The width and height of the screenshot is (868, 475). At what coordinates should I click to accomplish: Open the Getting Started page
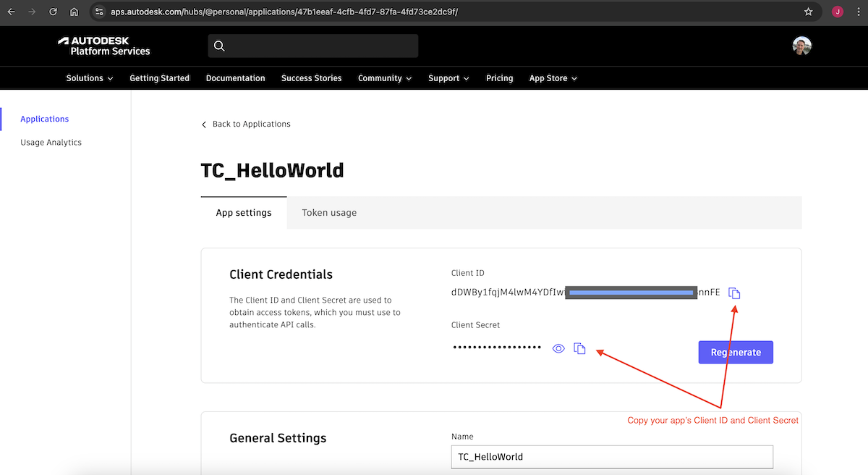click(x=159, y=78)
